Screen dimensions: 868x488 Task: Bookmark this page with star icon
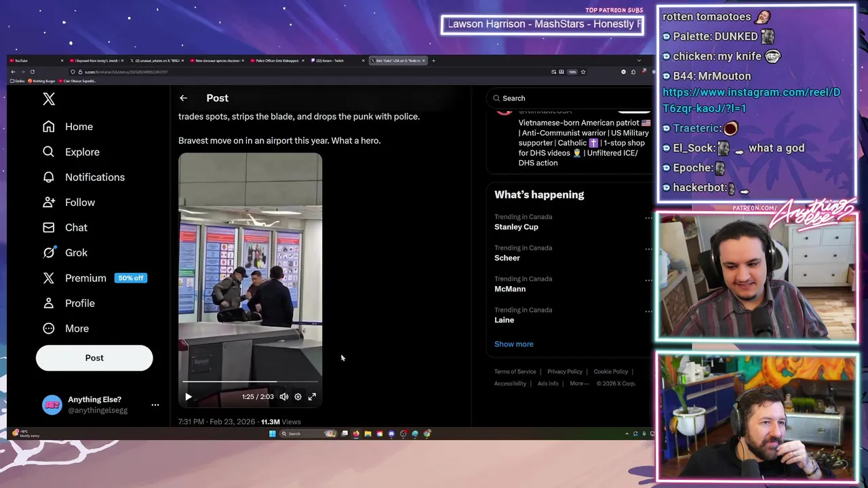(583, 72)
